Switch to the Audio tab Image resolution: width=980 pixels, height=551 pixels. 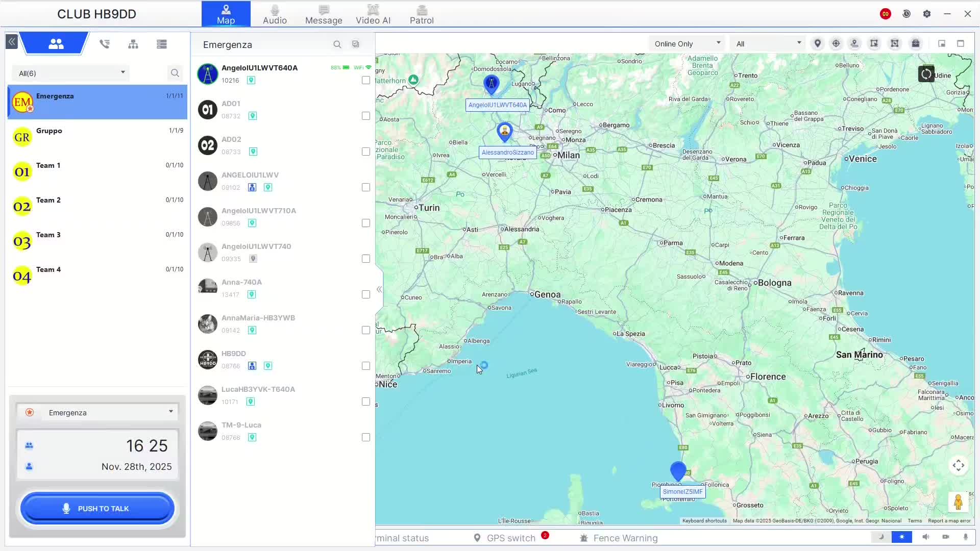click(x=275, y=14)
